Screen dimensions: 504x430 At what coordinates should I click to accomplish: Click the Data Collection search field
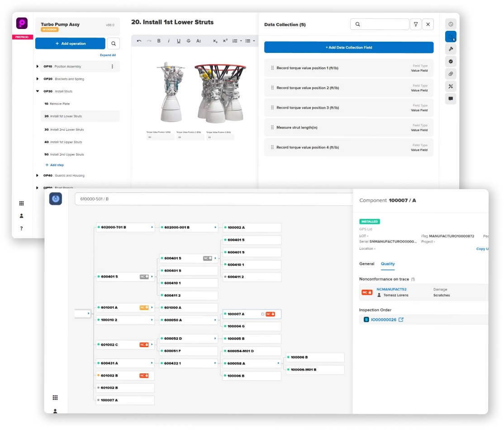coord(380,24)
